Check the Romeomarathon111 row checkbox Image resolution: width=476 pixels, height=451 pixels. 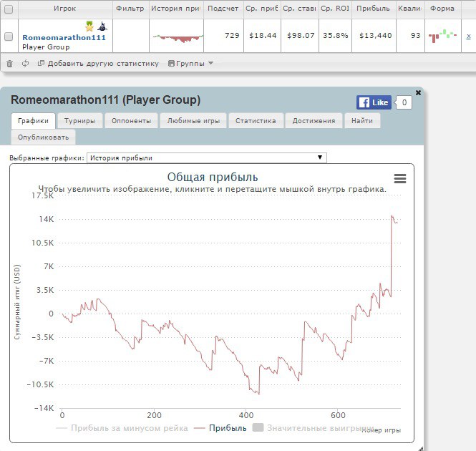pos(9,36)
